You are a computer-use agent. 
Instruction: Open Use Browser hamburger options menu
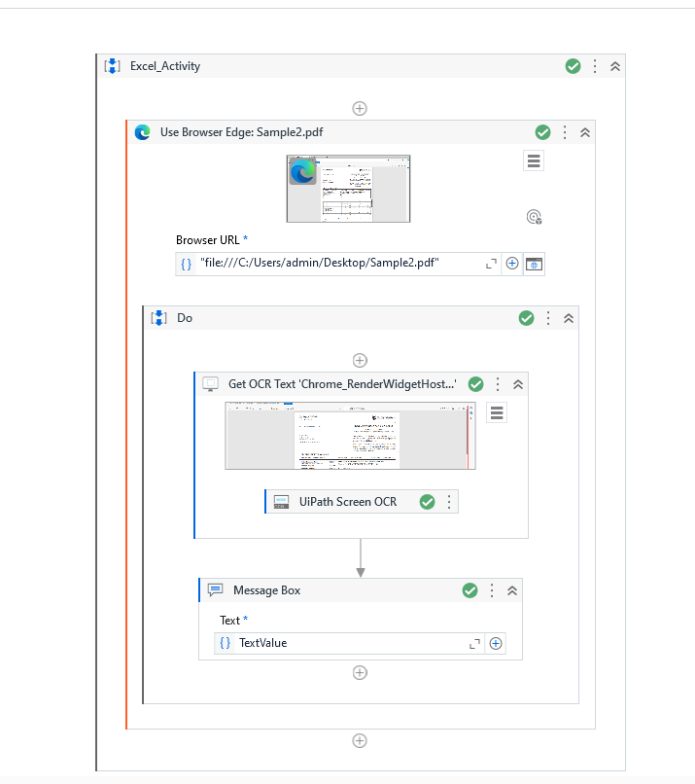(x=534, y=161)
